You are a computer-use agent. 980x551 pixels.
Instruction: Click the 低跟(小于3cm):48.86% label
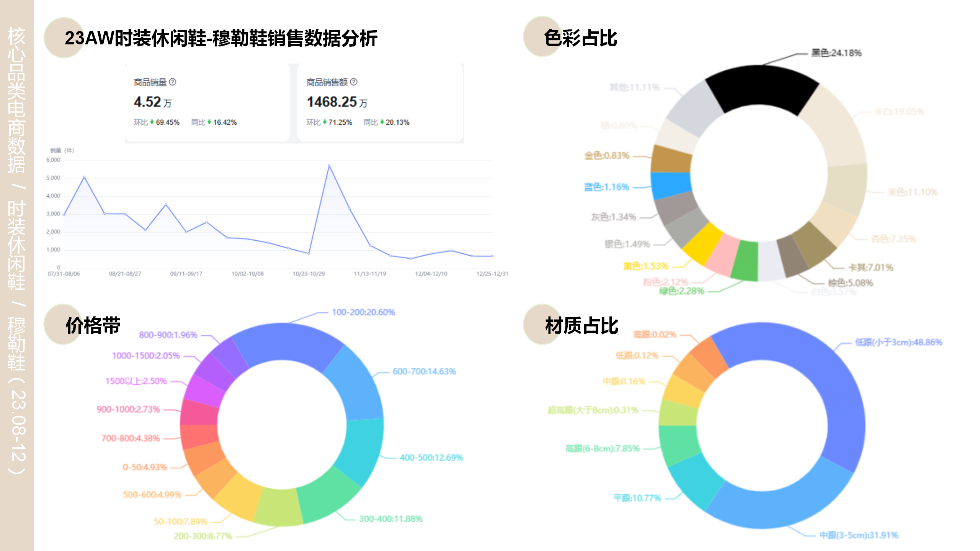tap(898, 342)
